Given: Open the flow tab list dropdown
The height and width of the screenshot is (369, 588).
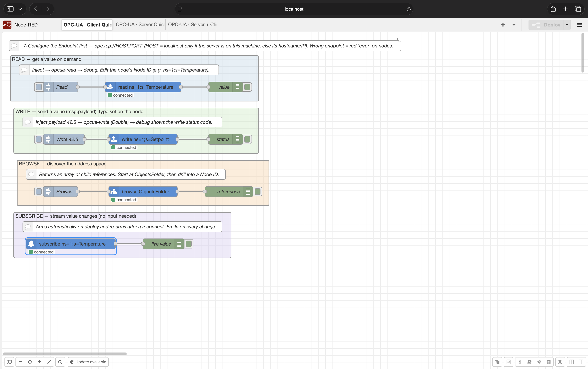Looking at the screenshot, I should tap(514, 25).
